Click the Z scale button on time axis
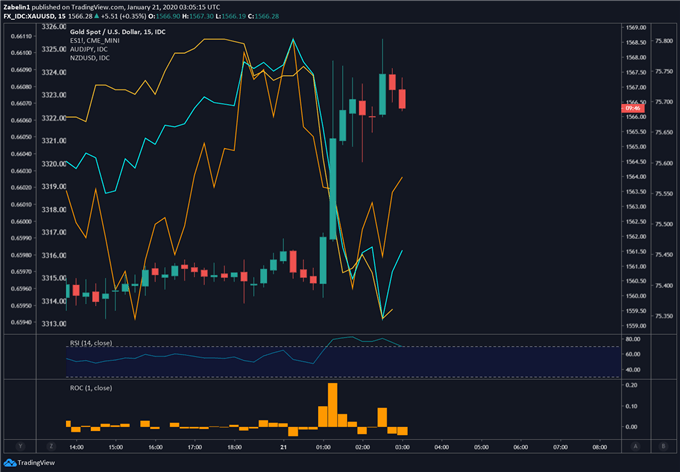680x472 pixels. (x=51, y=446)
